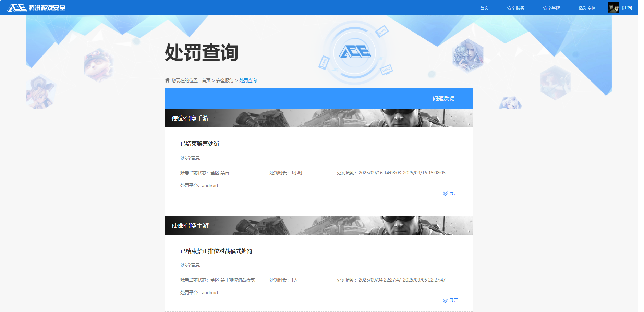Image resolution: width=644 pixels, height=312 pixels.
Task: Click 已结束禁言处罚 heading
Action: [199, 143]
